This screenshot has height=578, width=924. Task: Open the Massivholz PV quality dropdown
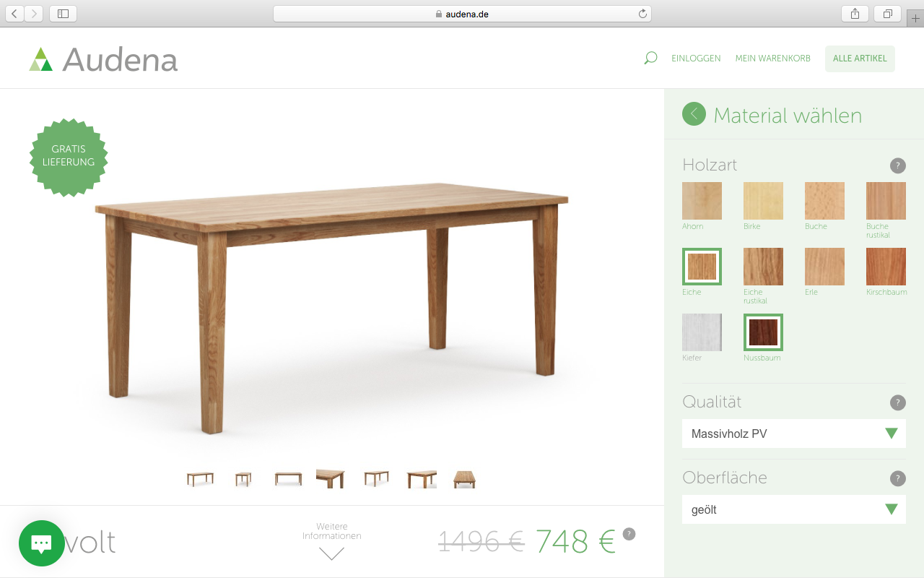[794, 433]
